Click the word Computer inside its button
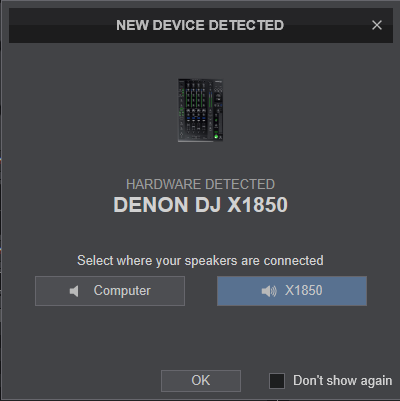 point(122,291)
